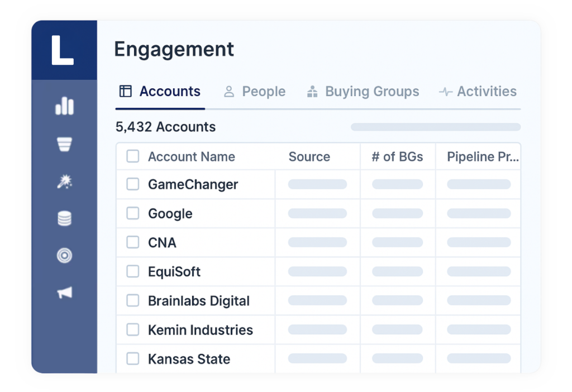The width and height of the screenshot is (572, 392).
Task: Toggle the select-all Account Name checkbox
Action: [x=132, y=156]
